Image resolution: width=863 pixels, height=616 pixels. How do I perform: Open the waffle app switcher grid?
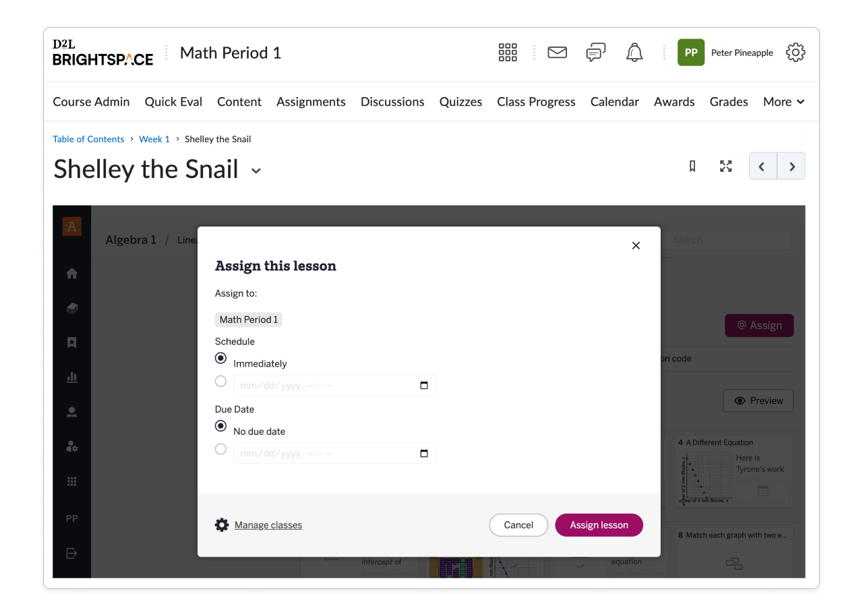(x=508, y=52)
